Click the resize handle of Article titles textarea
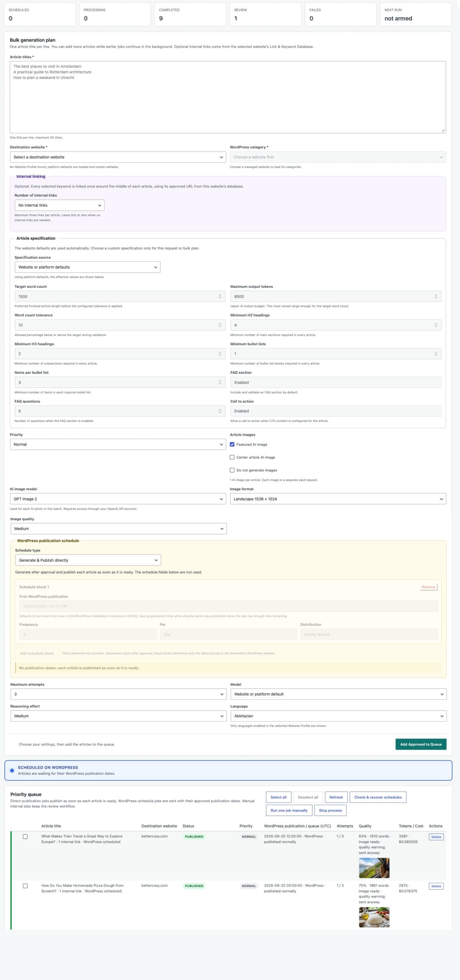 (443, 131)
